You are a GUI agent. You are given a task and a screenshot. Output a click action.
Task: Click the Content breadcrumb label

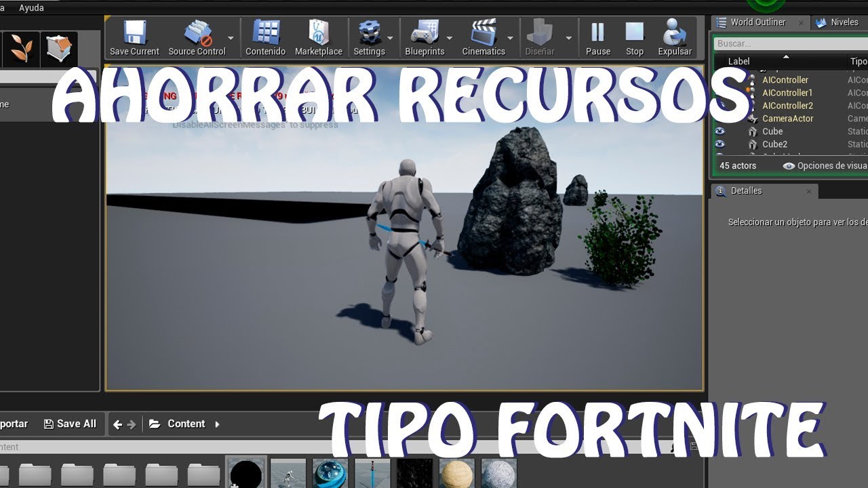pos(186,424)
